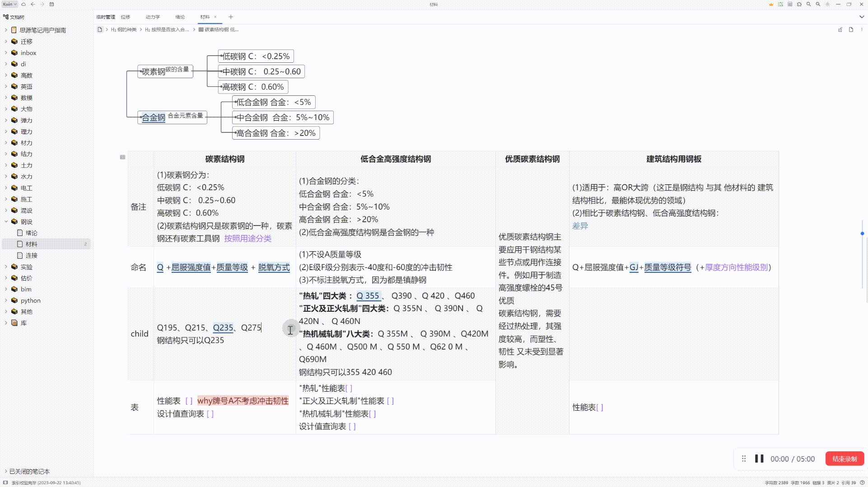Screen dimensions: 868x487
Task: Click the blue scrollbar marker on right edge
Action: click(x=863, y=234)
